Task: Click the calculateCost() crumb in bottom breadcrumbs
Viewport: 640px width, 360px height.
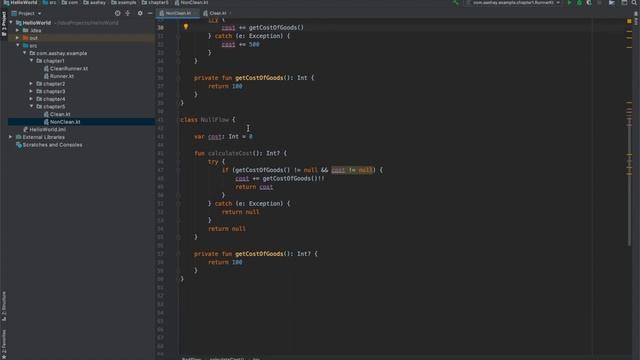Action: (x=227, y=358)
